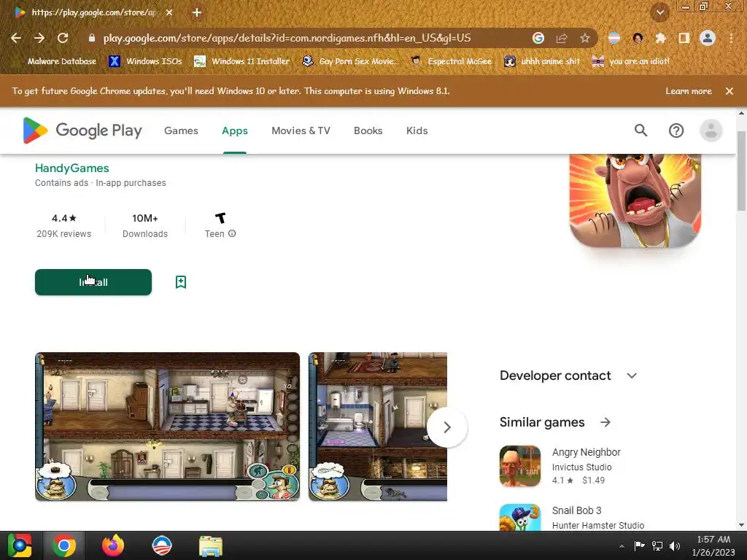This screenshot has width=747, height=560.
Task: Click page vertical scrollbar thumb
Action: point(741,170)
